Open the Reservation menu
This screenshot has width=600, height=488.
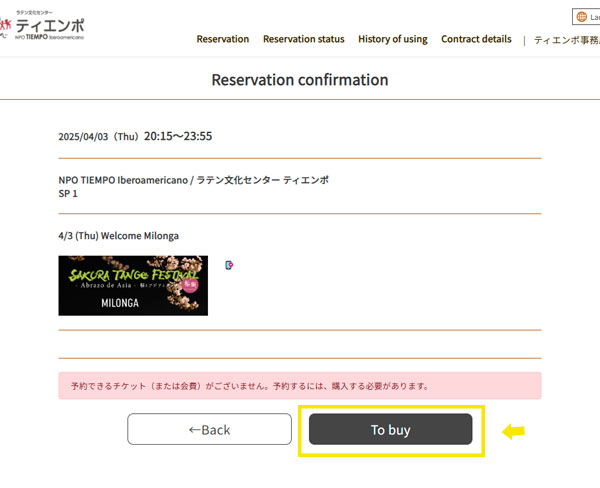click(223, 39)
